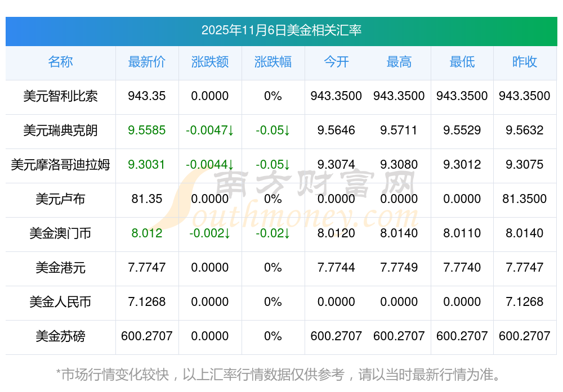Screen dimensions: 563x392
Task: Click the 美元卢布 row name
Action: pyautogui.click(x=60, y=199)
